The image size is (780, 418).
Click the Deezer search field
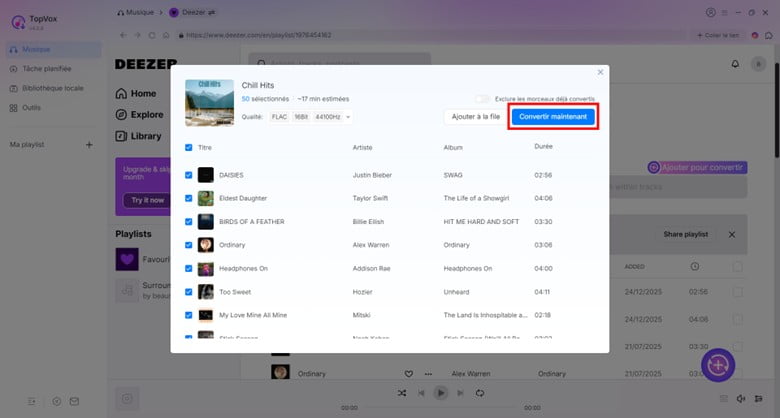pos(340,63)
